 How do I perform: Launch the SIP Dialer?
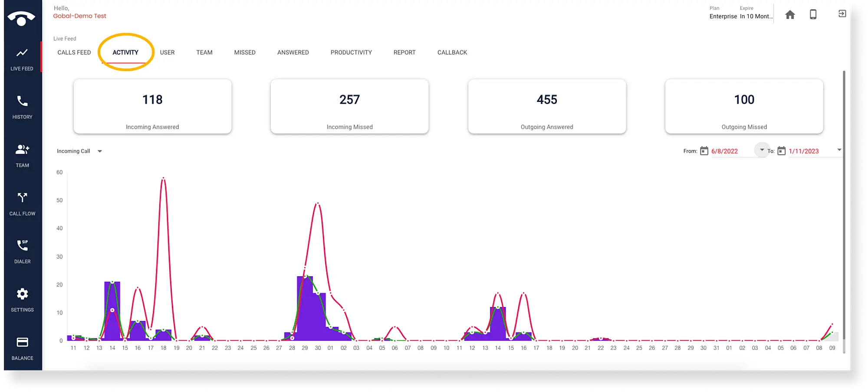pyautogui.click(x=22, y=251)
